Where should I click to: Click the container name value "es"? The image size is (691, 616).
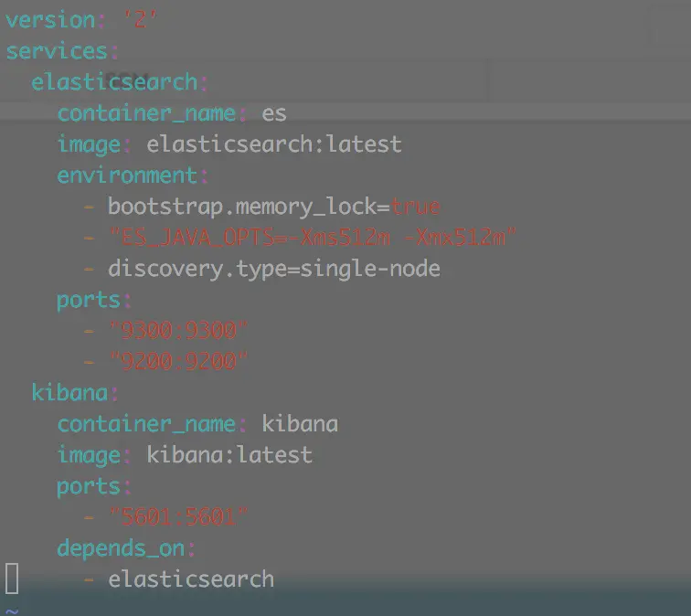274,113
